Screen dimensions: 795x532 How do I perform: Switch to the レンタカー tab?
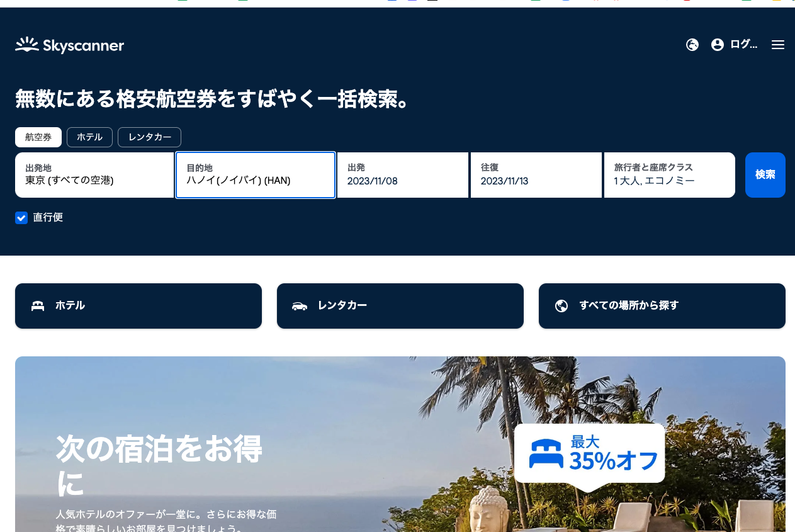coord(149,137)
